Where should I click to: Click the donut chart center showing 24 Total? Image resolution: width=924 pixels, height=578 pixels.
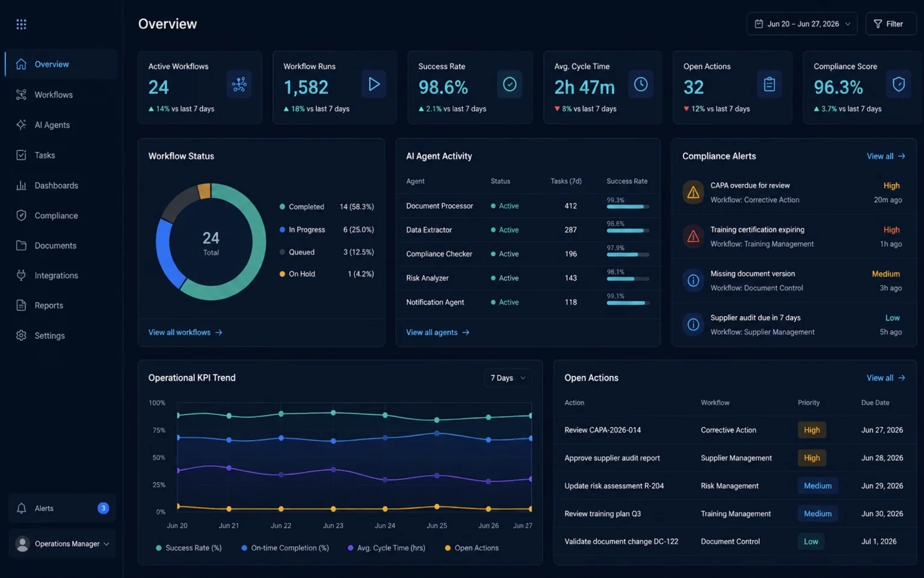pyautogui.click(x=211, y=242)
